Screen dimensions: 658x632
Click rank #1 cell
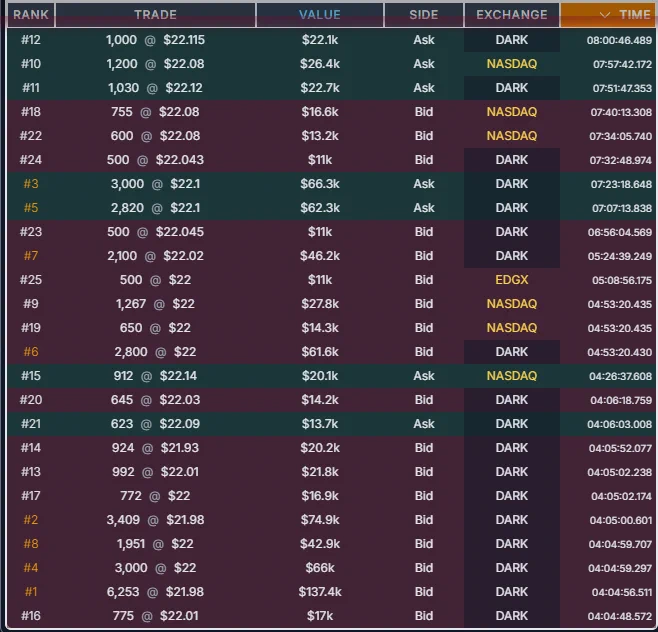coord(31,592)
